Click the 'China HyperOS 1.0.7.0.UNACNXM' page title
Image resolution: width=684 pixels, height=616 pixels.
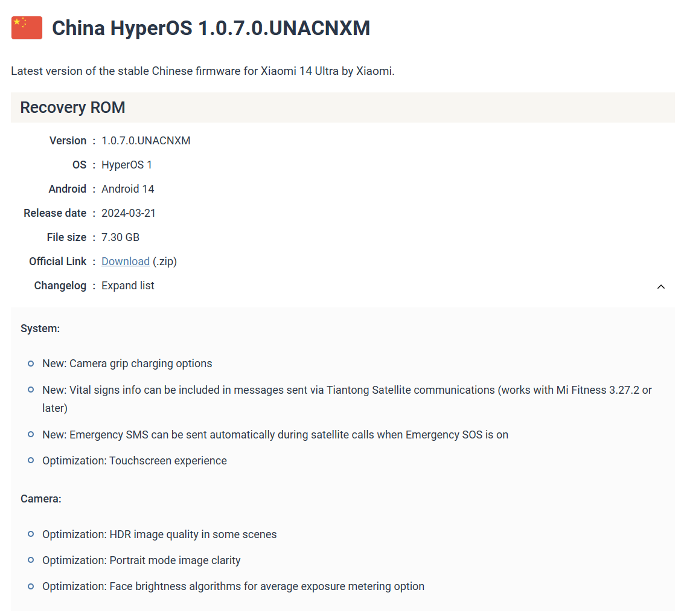tap(211, 28)
